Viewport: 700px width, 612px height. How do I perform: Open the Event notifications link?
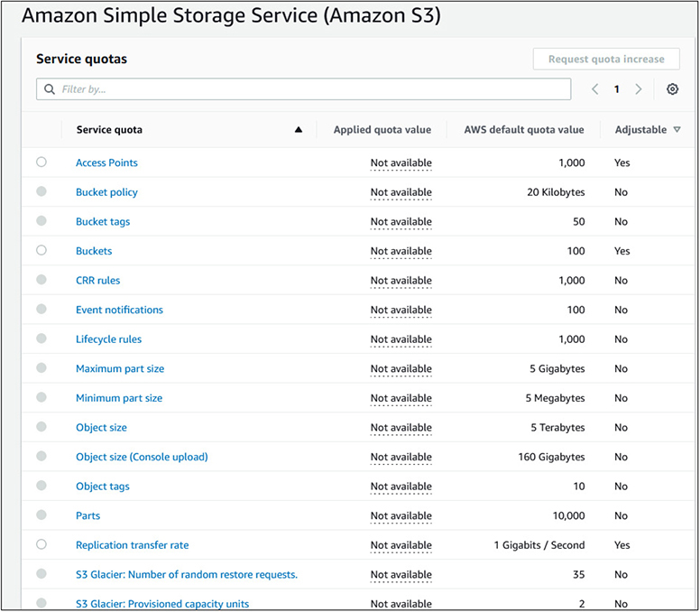tap(119, 310)
